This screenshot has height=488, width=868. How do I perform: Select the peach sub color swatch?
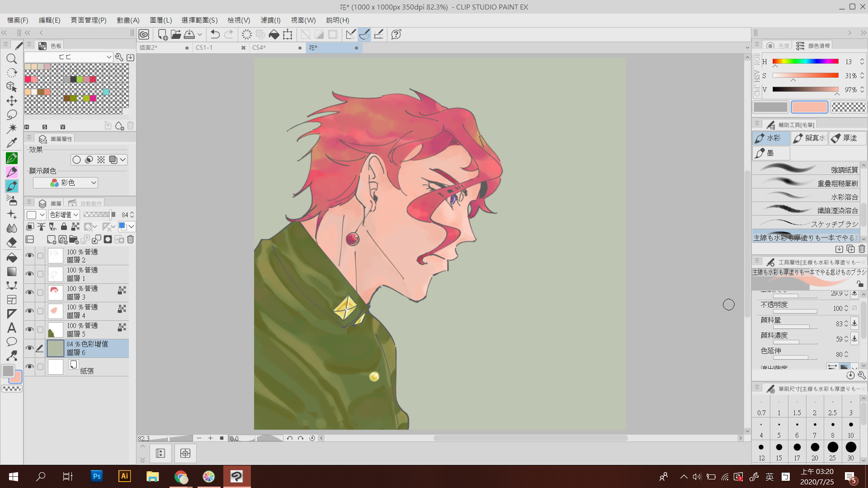click(809, 107)
